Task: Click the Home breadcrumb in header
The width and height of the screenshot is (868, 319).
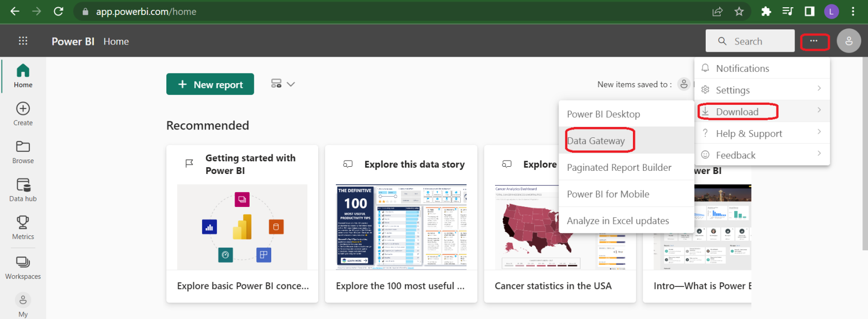Action: point(116,41)
